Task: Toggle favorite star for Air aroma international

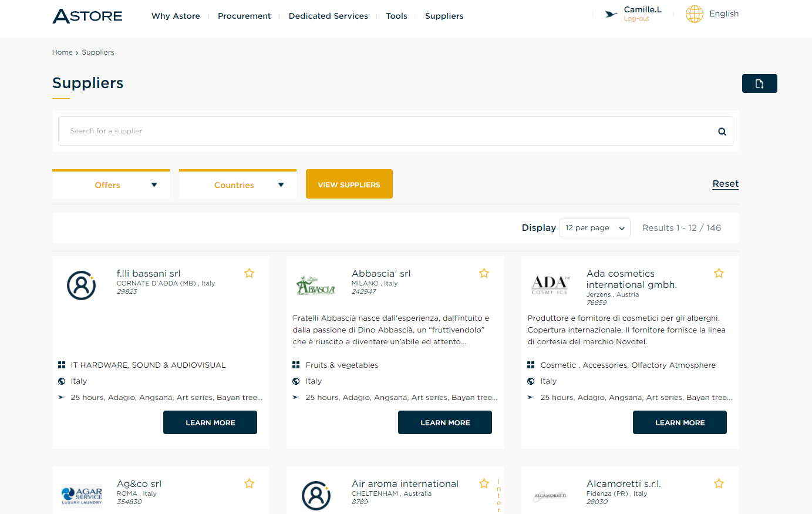Action: [484, 483]
